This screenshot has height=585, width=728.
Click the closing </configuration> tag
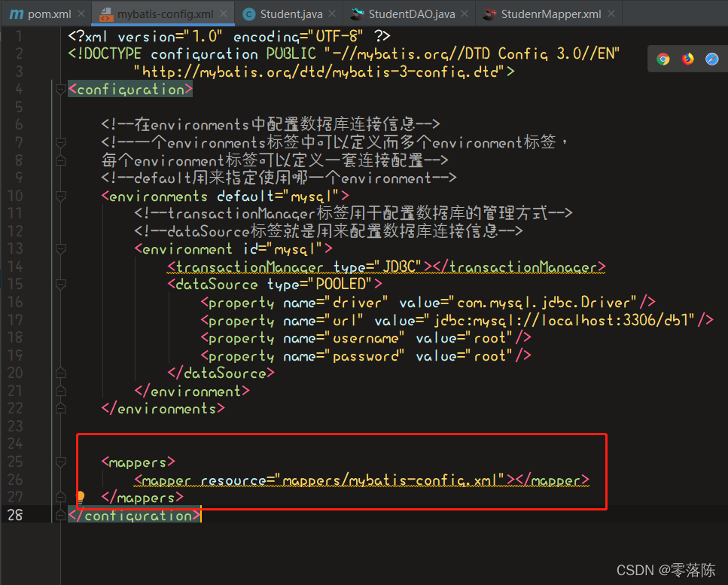(135, 515)
